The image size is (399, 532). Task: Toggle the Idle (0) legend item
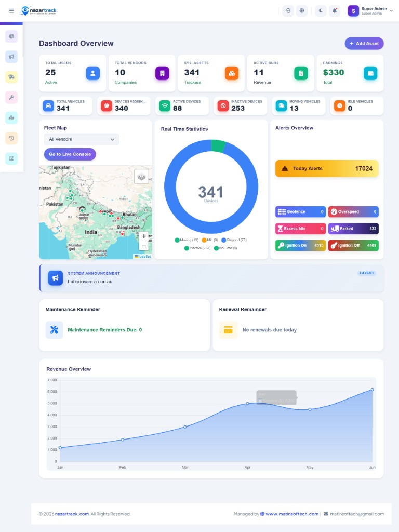[x=210, y=240]
